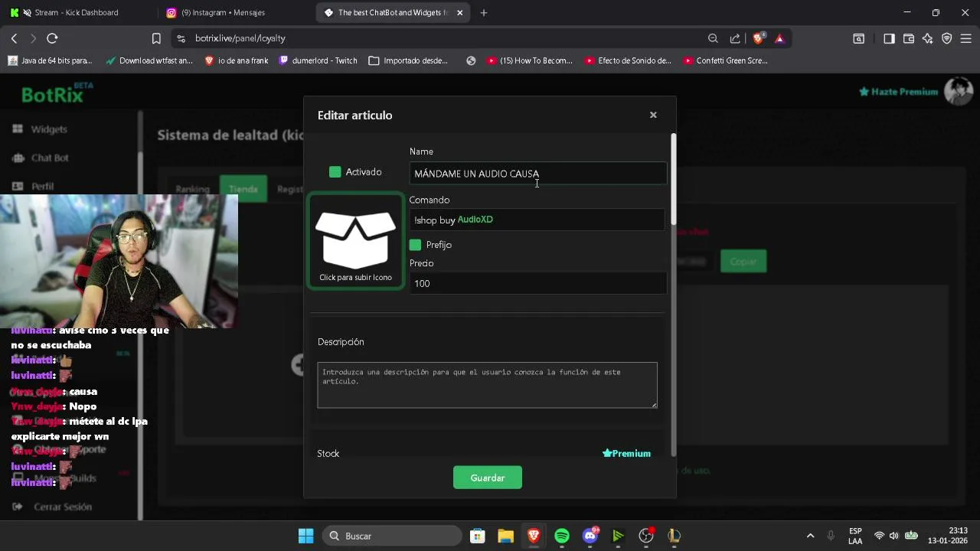This screenshot has width=980, height=551.
Task: Open the browser hamburger menu
Action: pos(966,38)
